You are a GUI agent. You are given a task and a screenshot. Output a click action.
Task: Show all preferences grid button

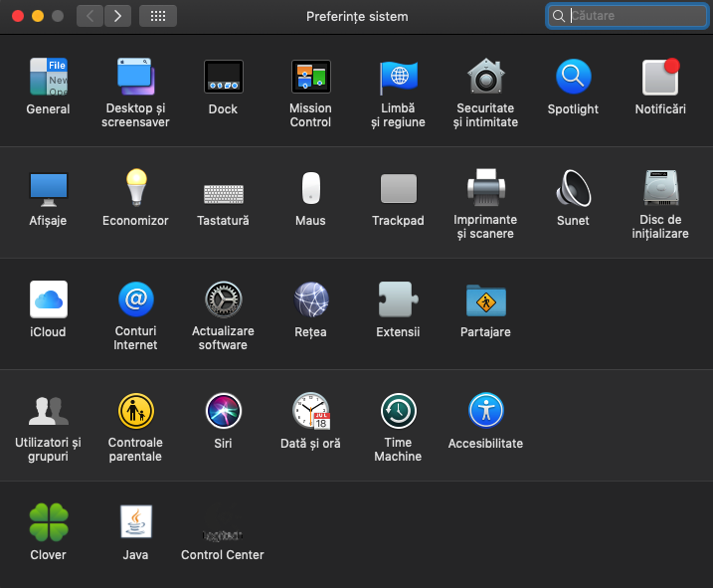click(158, 16)
